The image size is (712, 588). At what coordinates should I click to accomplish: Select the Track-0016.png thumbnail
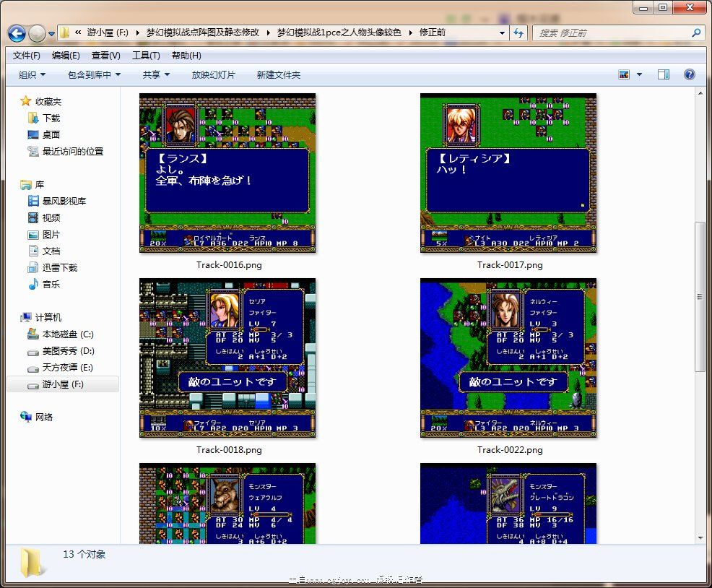coord(227,173)
